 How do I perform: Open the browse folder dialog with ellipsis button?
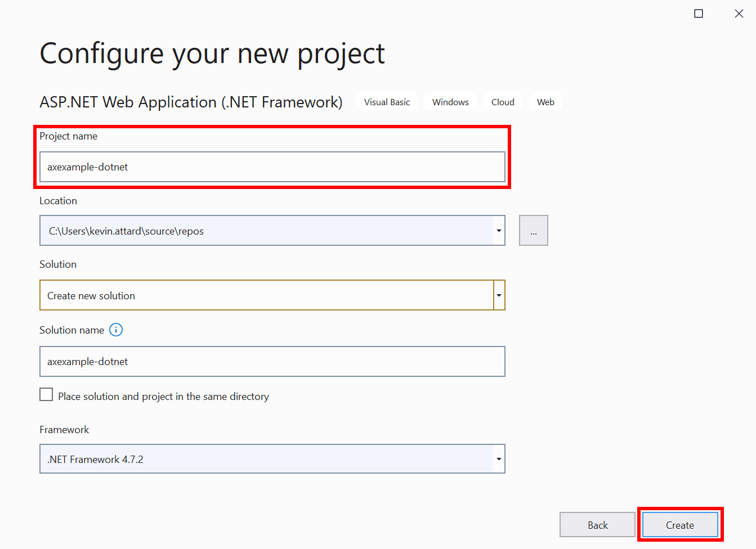point(533,230)
